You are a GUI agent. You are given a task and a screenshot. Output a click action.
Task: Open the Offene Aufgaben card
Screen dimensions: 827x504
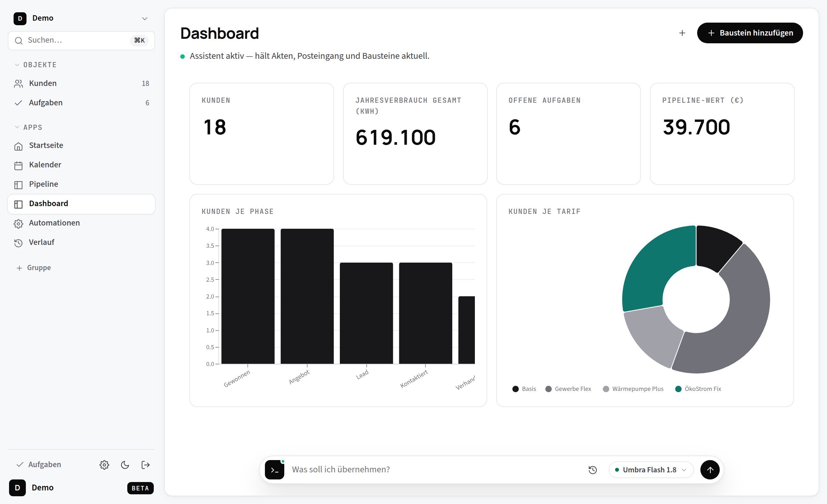[569, 134]
